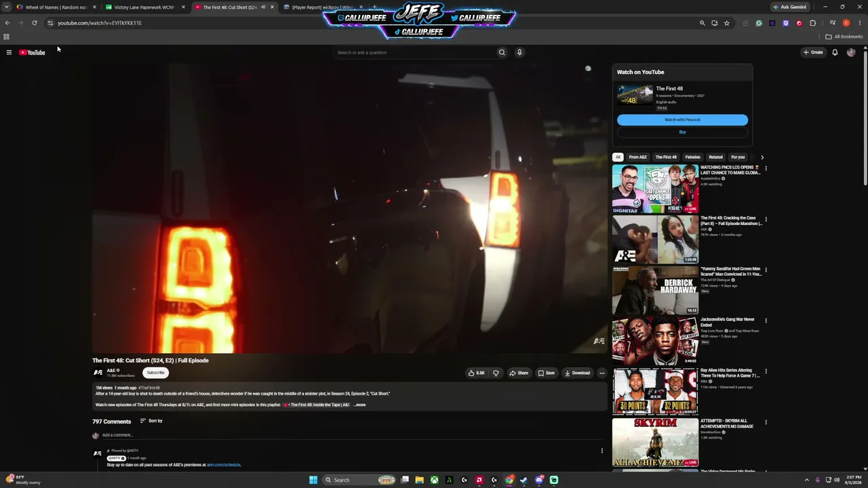Go back in browser history

[x=7, y=23]
